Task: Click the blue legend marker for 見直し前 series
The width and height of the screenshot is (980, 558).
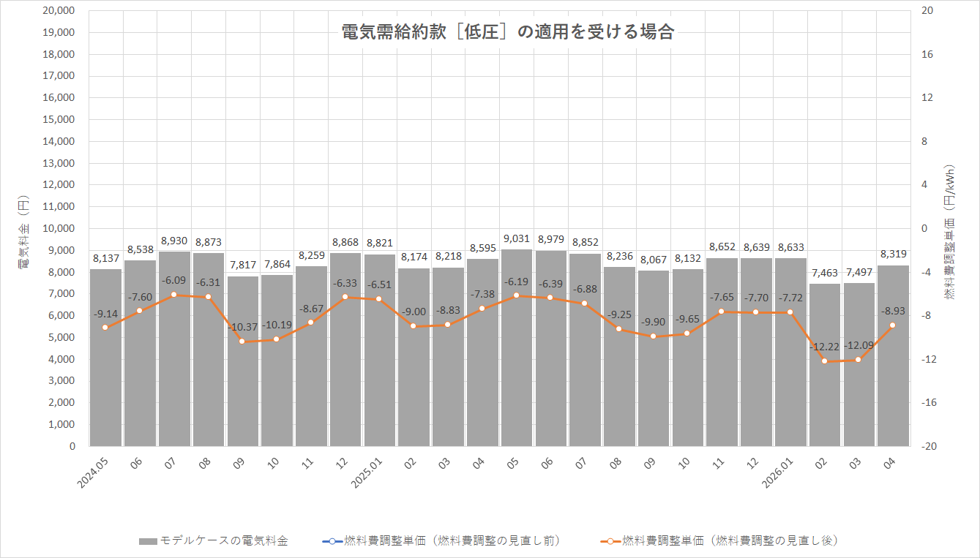Action: 332,541
